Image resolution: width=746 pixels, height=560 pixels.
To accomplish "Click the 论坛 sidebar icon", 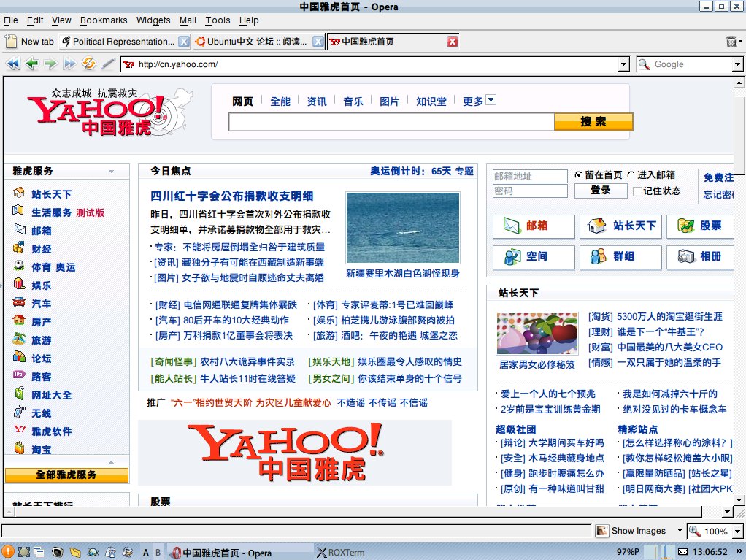I will pos(19,356).
